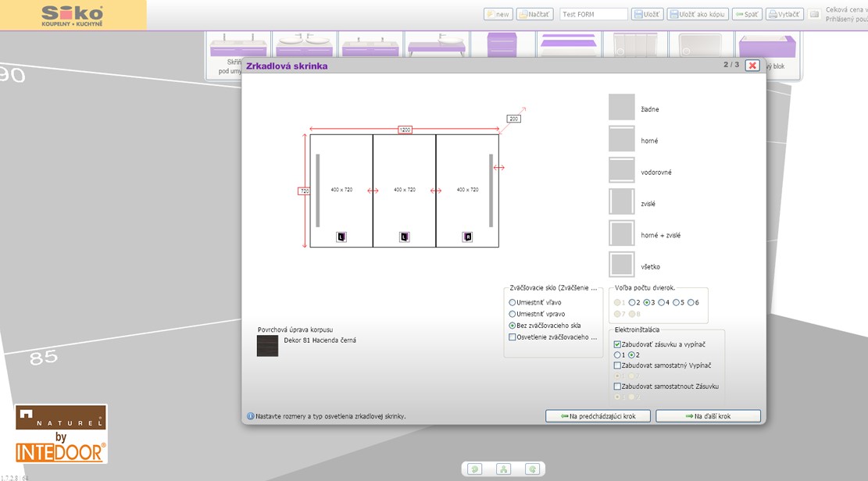Click 'Na predchádzajúci krok' button
This screenshot has height=481, width=868.
point(598,416)
